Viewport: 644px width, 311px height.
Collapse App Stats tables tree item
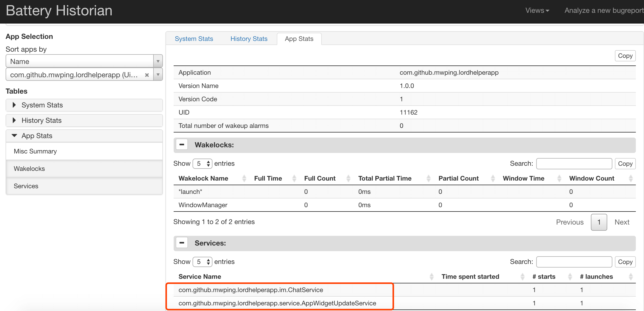click(x=37, y=136)
